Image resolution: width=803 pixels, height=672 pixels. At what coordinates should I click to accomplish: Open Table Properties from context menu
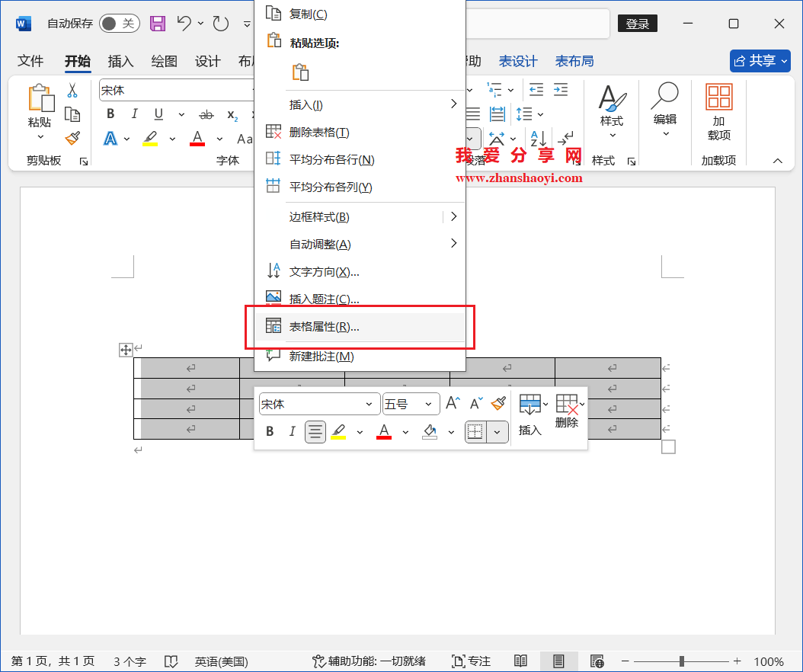[360, 326]
